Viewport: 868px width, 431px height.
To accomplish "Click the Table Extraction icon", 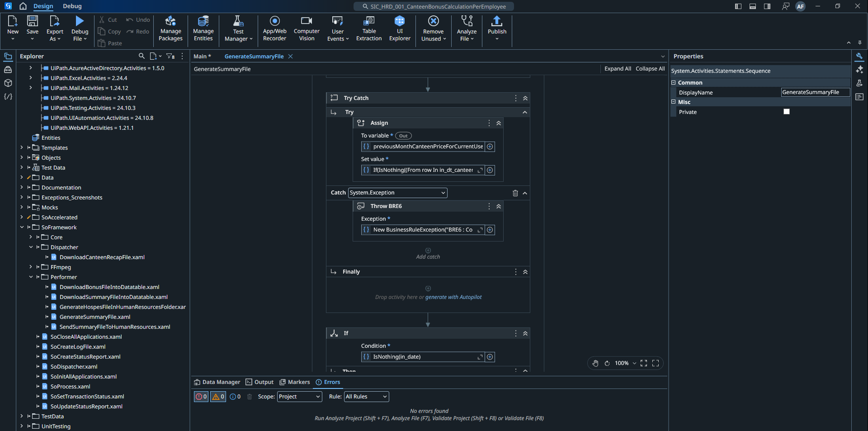I will click(369, 28).
